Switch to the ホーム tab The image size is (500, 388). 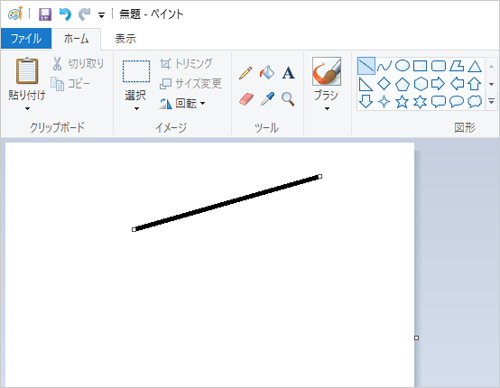(x=76, y=39)
